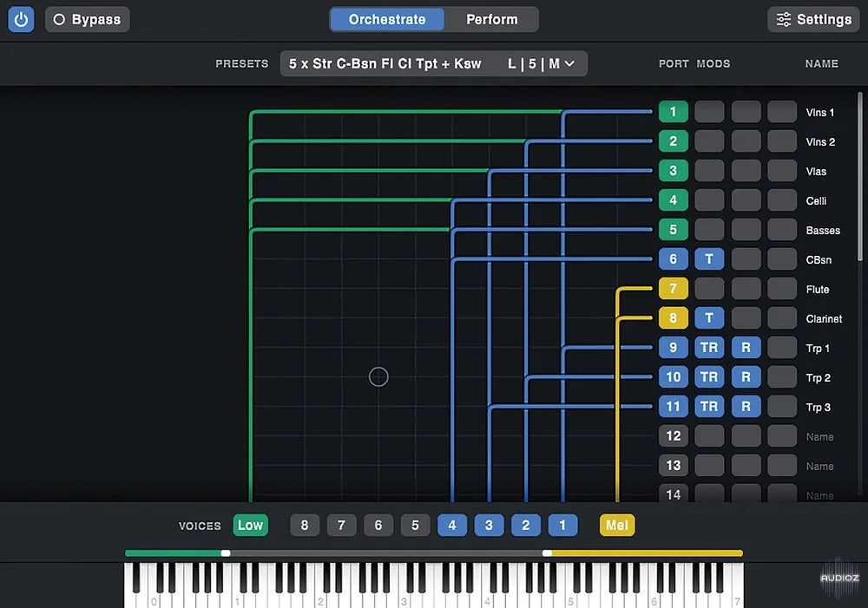Viewport: 868px width, 608px height.
Task: Edit the Trp 1 name field
Action: [818, 349]
